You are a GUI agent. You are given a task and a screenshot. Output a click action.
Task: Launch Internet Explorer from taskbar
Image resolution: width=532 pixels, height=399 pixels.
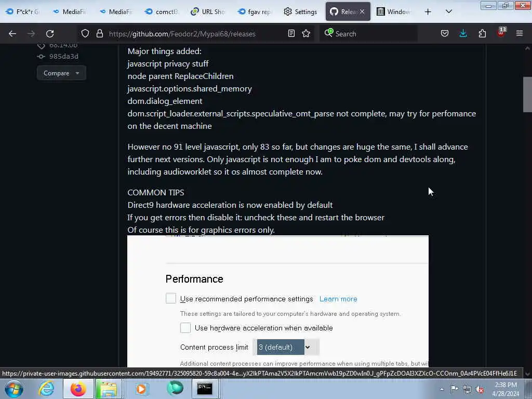click(46, 389)
